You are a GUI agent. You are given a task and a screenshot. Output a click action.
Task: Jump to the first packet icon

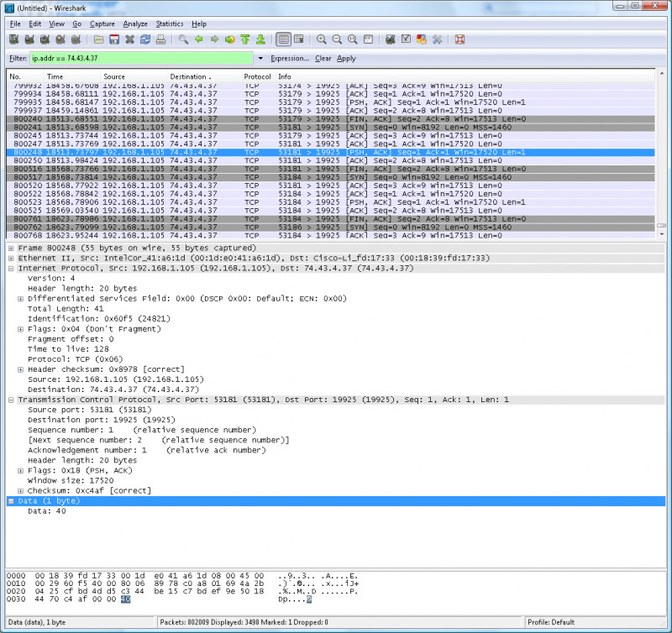coord(245,39)
